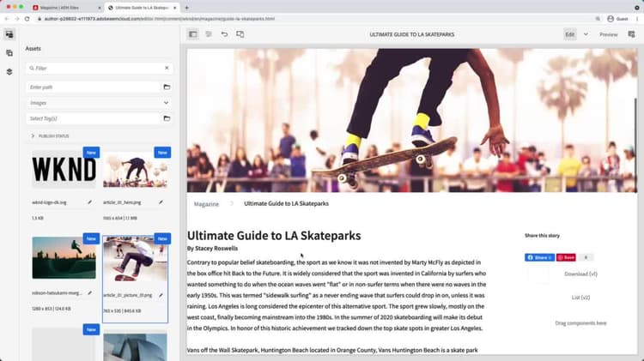Open the Guest profile menu
Image resolution: width=644 pixels, height=361 pixels.
click(x=617, y=19)
